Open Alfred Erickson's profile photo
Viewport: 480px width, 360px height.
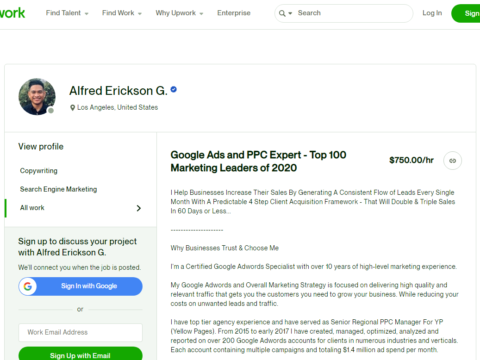[x=37, y=97]
